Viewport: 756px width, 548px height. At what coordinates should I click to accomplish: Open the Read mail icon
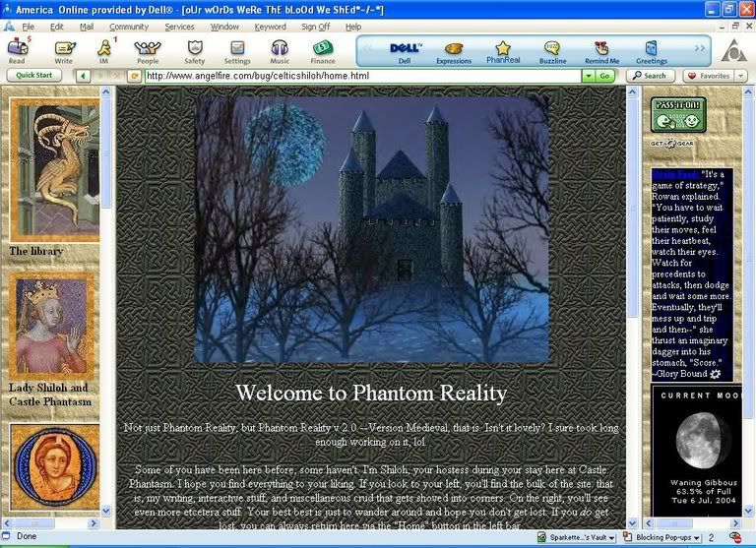click(x=18, y=51)
